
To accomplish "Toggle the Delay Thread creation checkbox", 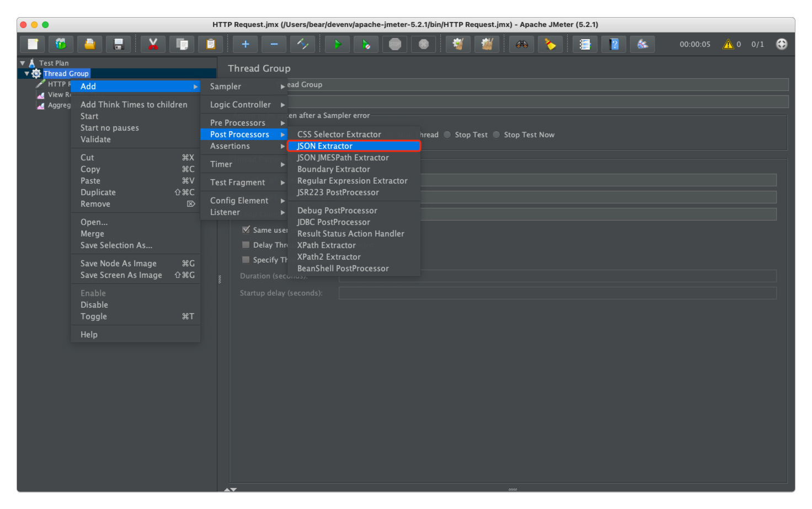I will tap(246, 245).
